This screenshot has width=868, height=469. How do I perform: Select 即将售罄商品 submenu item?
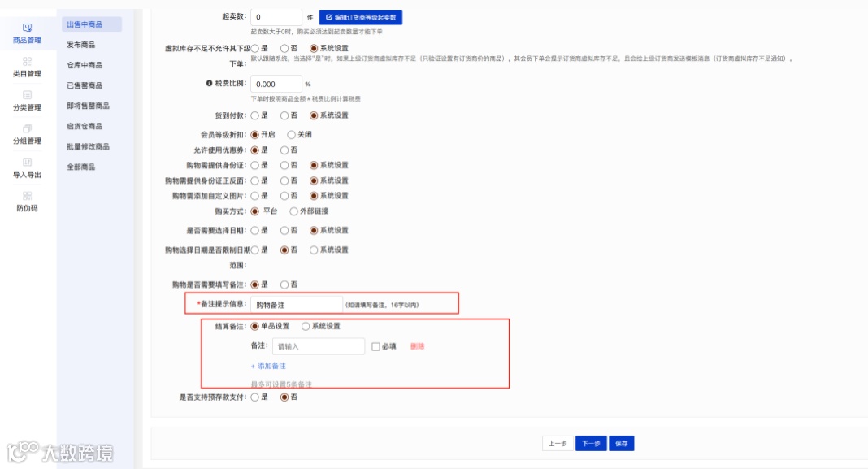88,106
